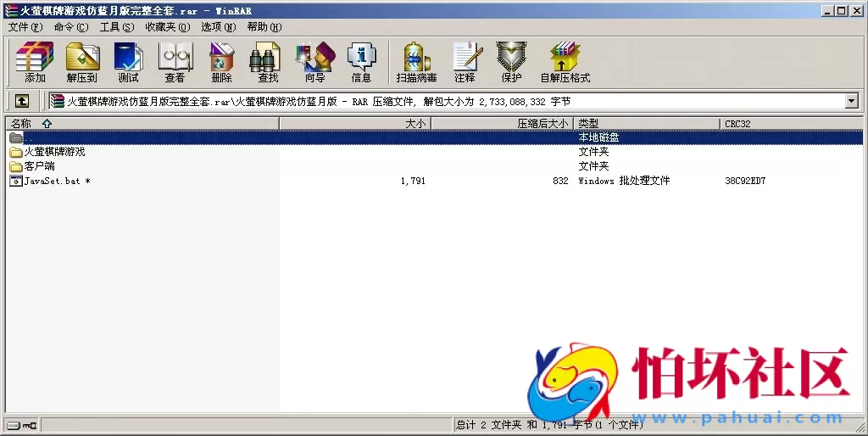Click the WinRAR title bar icon

click(x=10, y=10)
